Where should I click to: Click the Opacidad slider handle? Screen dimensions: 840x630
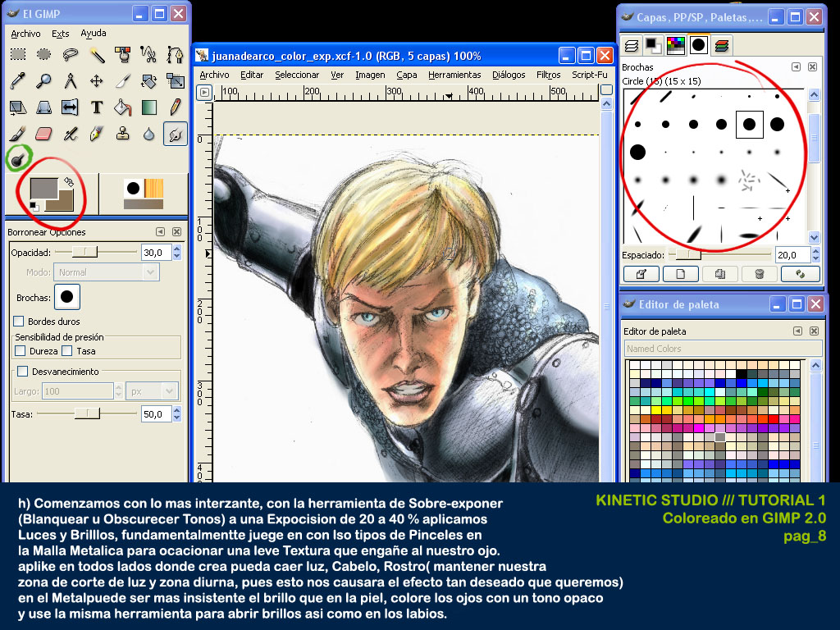[x=85, y=252]
